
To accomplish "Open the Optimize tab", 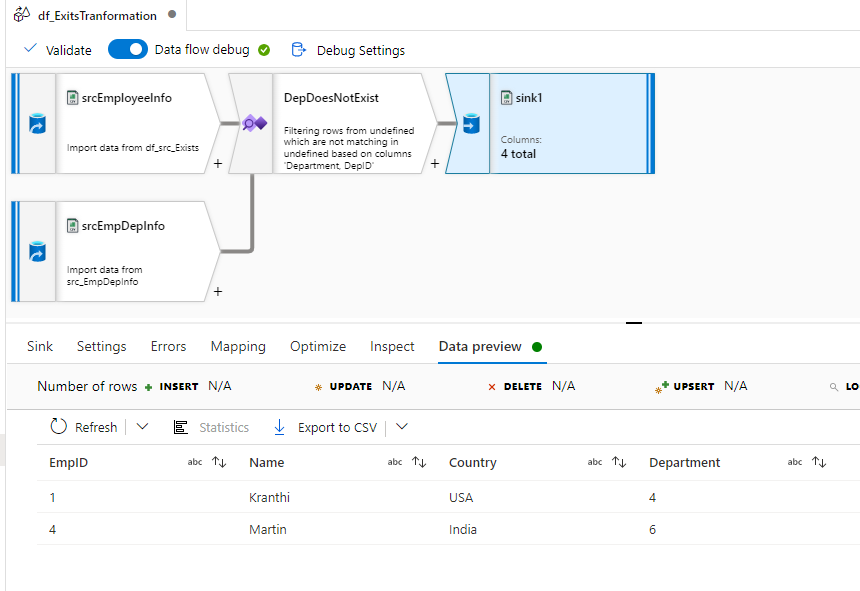I will pos(318,346).
